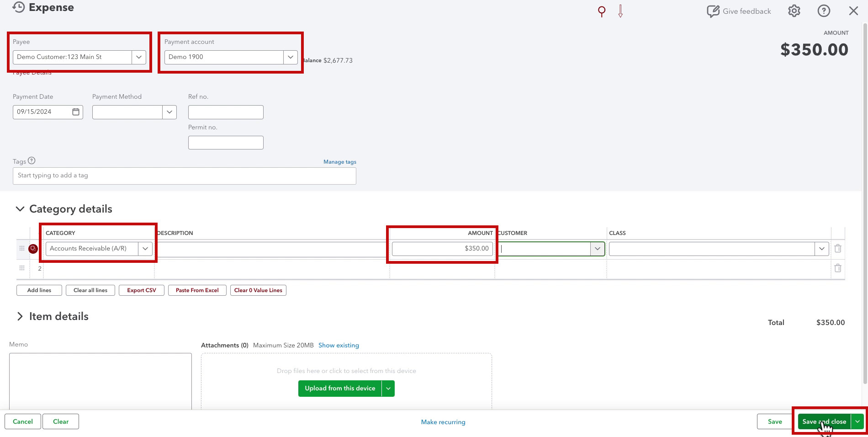
Task: Open the Payee dropdown
Action: pyautogui.click(x=139, y=57)
